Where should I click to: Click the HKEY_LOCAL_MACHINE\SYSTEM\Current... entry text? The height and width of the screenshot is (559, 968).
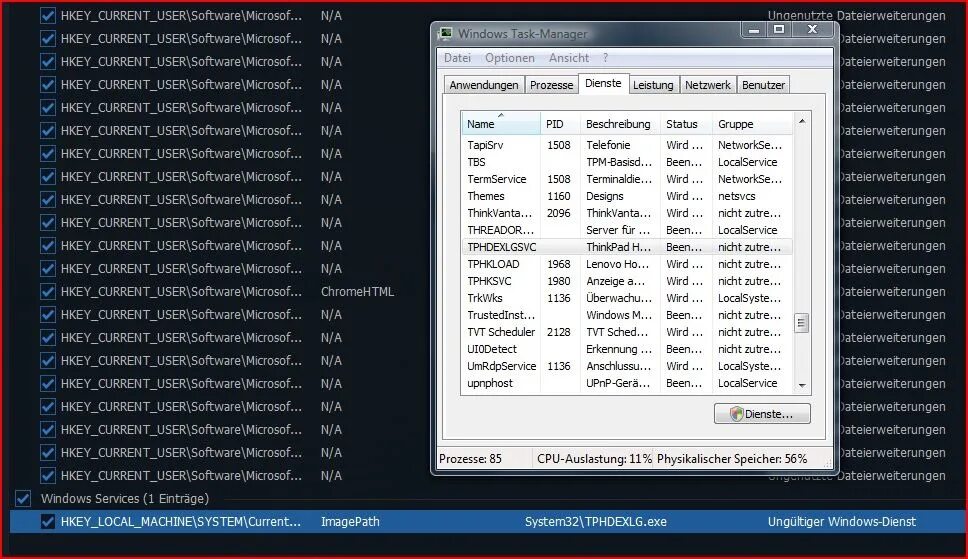pyautogui.click(x=181, y=521)
